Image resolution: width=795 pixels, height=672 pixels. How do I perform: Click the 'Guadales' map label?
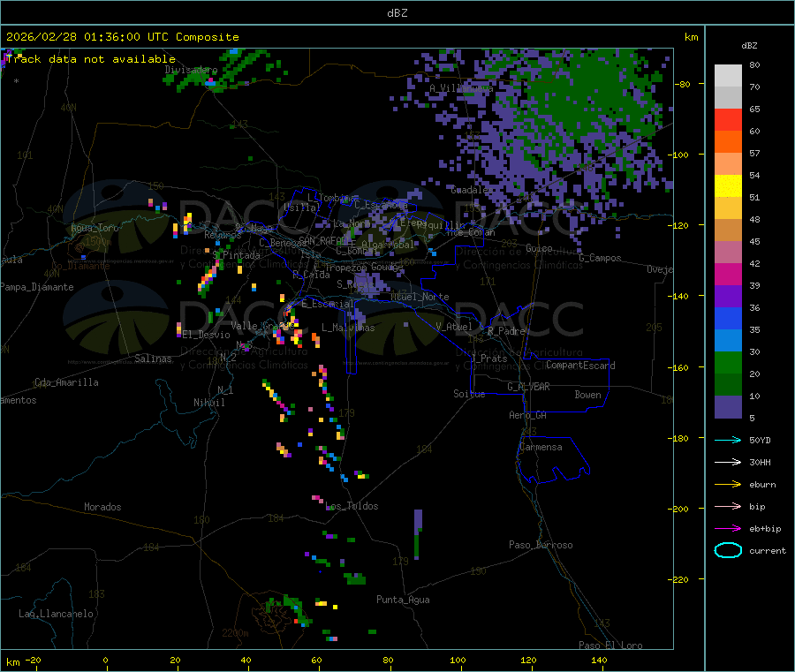tap(472, 190)
